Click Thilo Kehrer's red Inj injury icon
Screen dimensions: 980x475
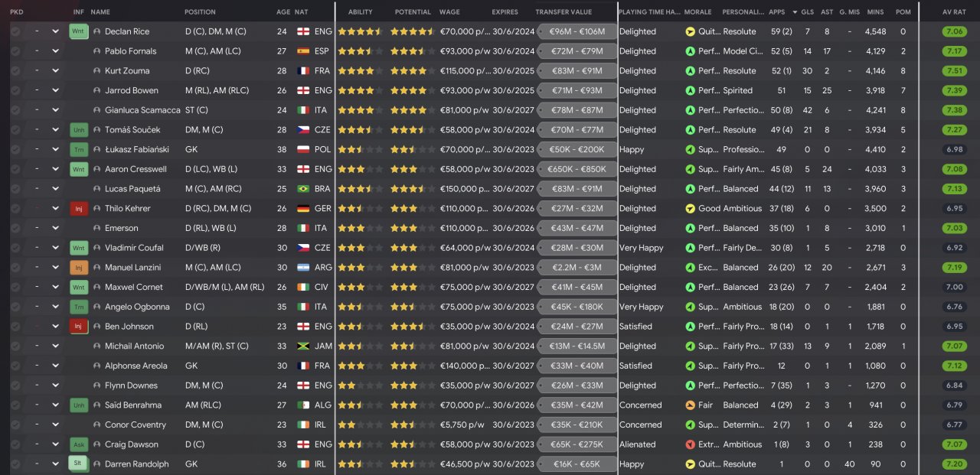click(78, 208)
